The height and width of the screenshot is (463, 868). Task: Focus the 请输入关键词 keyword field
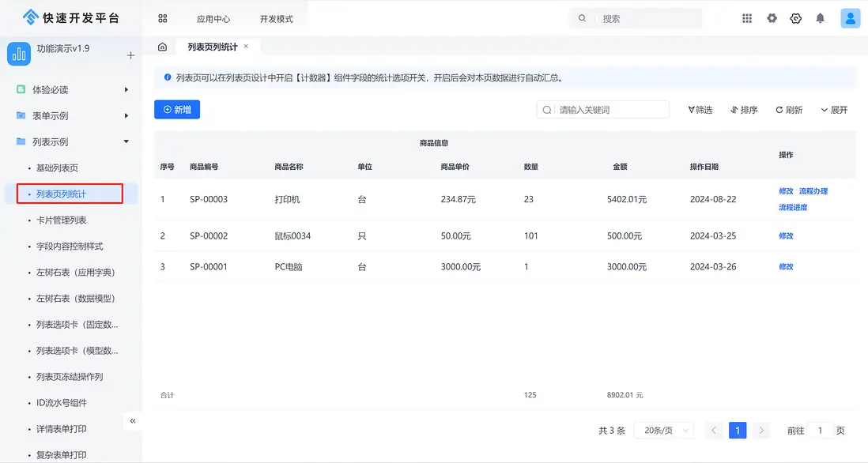point(603,110)
